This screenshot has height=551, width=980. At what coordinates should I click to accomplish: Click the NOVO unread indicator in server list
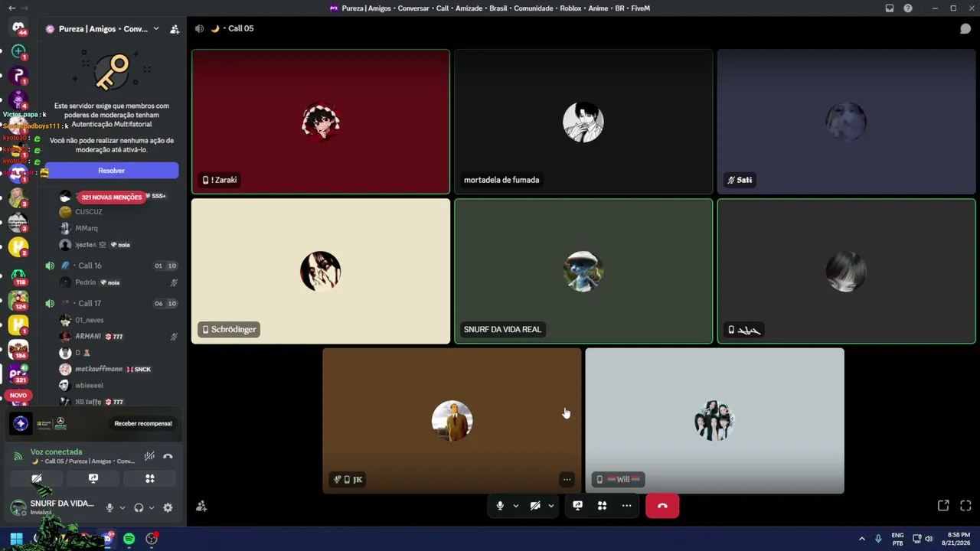[x=18, y=396]
